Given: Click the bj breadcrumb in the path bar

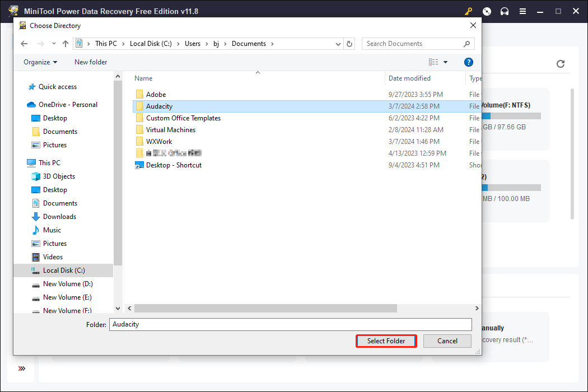Looking at the screenshot, I should pyautogui.click(x=216, y=44).
